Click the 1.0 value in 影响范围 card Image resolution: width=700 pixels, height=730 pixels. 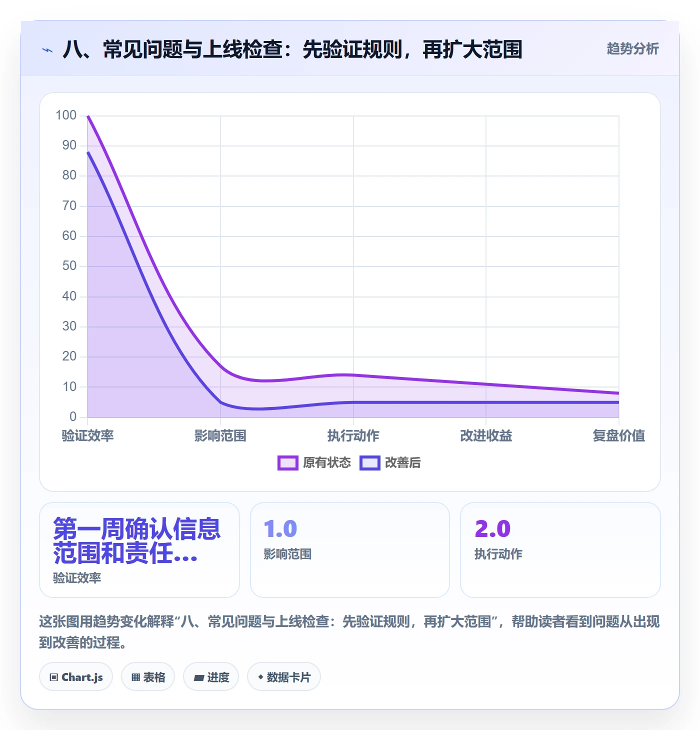point(280,529)
